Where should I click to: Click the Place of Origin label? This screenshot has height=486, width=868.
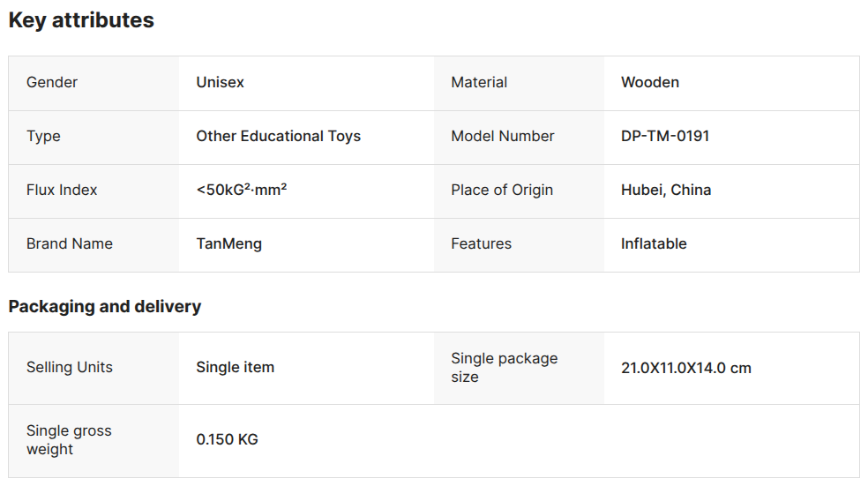point(502,191)
